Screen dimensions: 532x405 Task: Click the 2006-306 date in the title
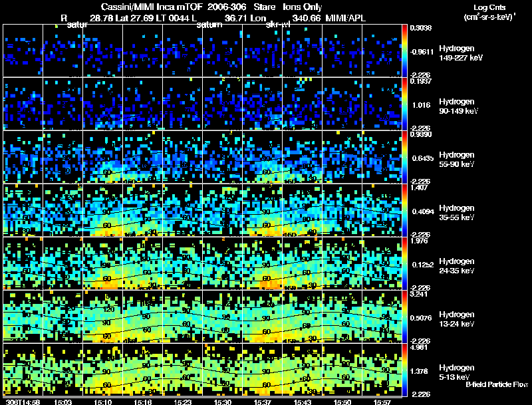coord(227,7)
